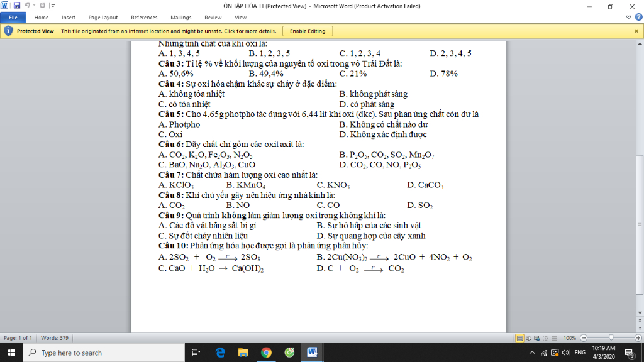Screen dimensions: 644x362
Task: Click the Zoom Out minus button
Action: (x=584, y=338)
